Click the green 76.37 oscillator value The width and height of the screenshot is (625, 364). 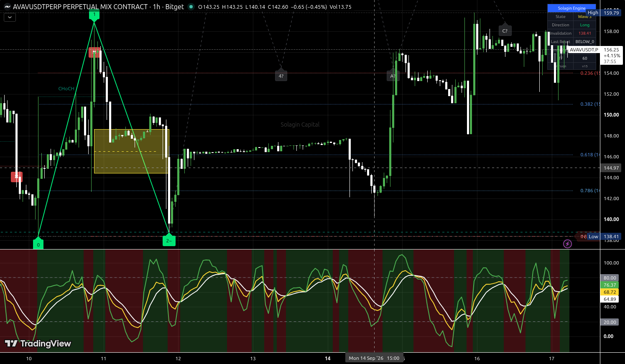pos(610,285)
